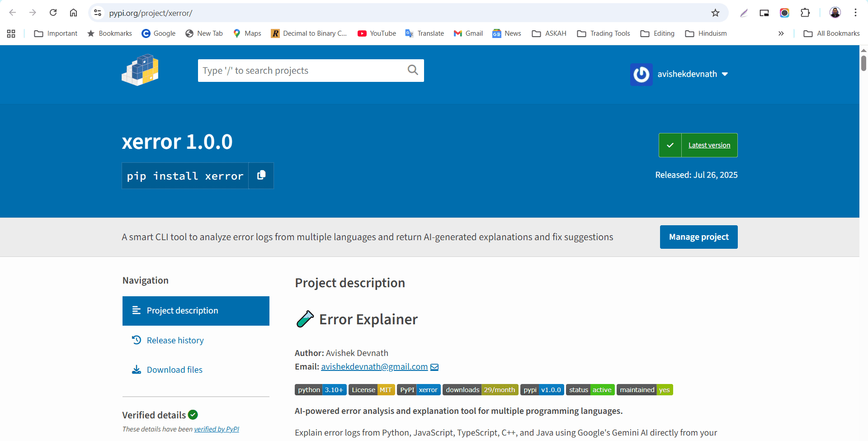This screenshot has width=868, height=441.
Task: Open the Trading Tools bookmarks folder
Action: pyautogui.click(x=603, y=33)
